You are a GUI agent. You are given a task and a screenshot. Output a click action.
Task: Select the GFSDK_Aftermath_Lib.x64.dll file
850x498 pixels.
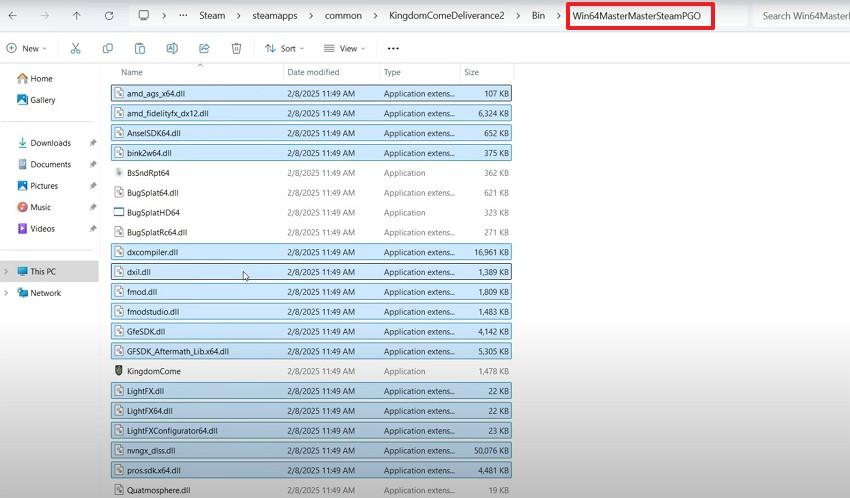pyautogui.click(x=311, y=351)
